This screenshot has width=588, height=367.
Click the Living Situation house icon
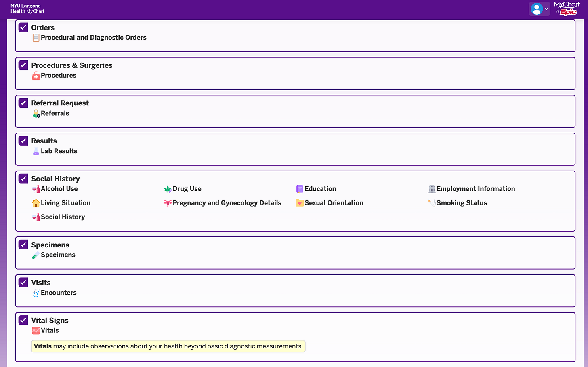pos(36,203)
